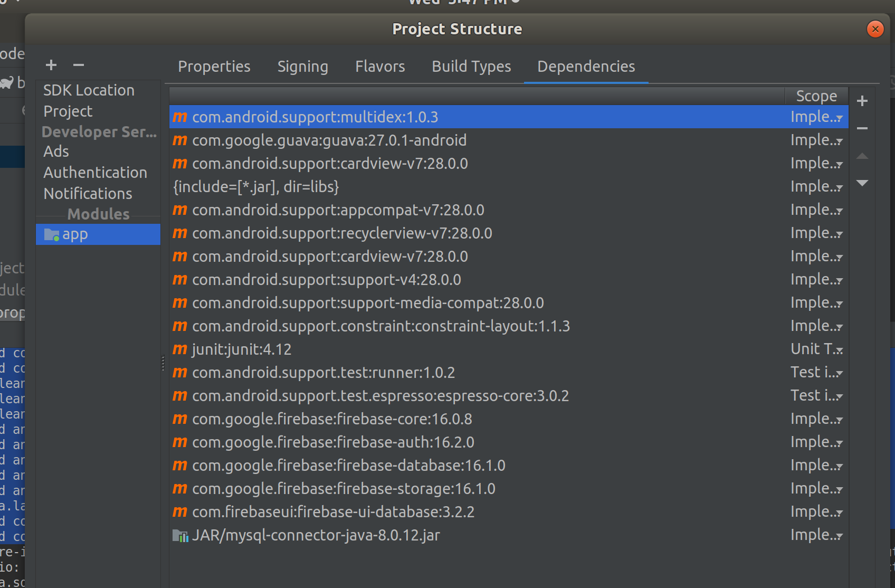Click the Maven icon beside guava:27.0.1-android
Viewport: 895px width, 588px height.
pos(179,140)
